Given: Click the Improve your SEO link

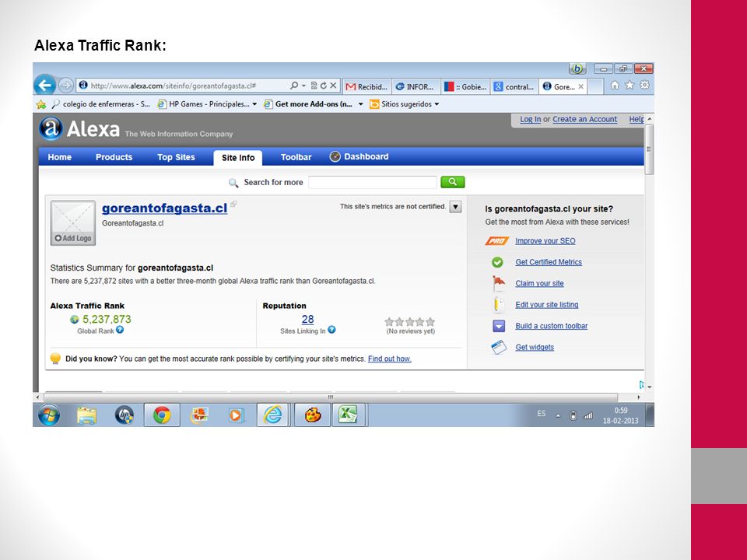Looking at the screenshot, I should (x=545, y=241).
